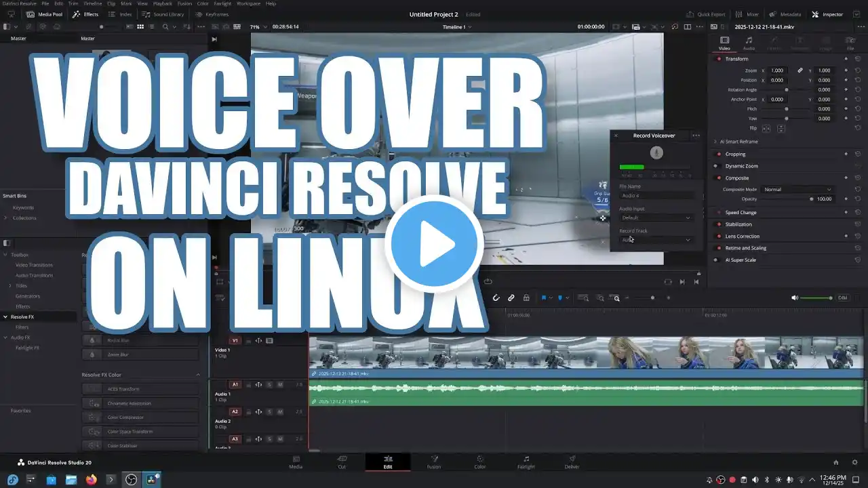Open Firefox from the taskbar
This screenshot has width=868, height=488.
click(92, 480)
